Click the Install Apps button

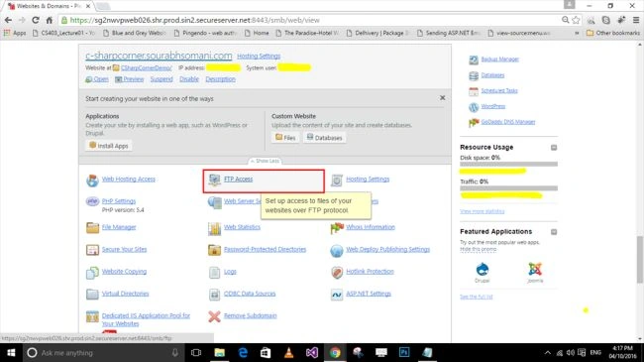point(109,146)
